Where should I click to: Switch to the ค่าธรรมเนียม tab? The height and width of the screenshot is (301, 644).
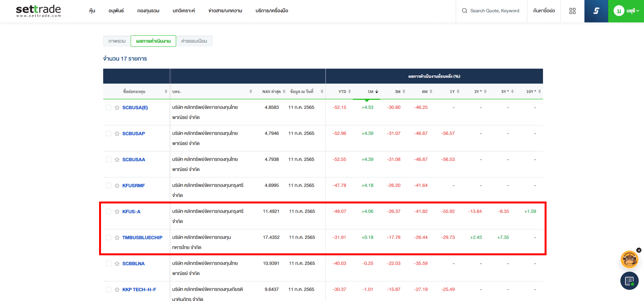[x=194, y=41]
